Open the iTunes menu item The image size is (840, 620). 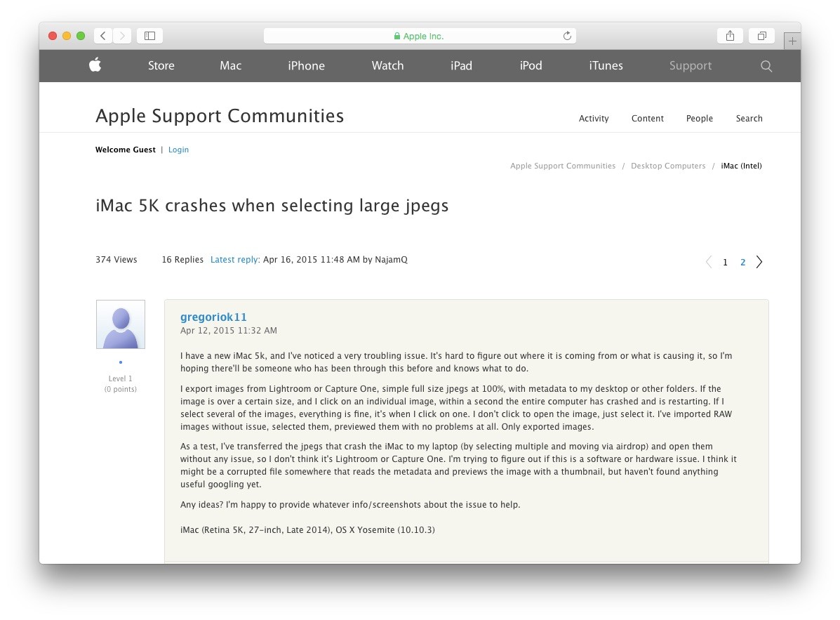pyautogui.click(x=606, y=65)
